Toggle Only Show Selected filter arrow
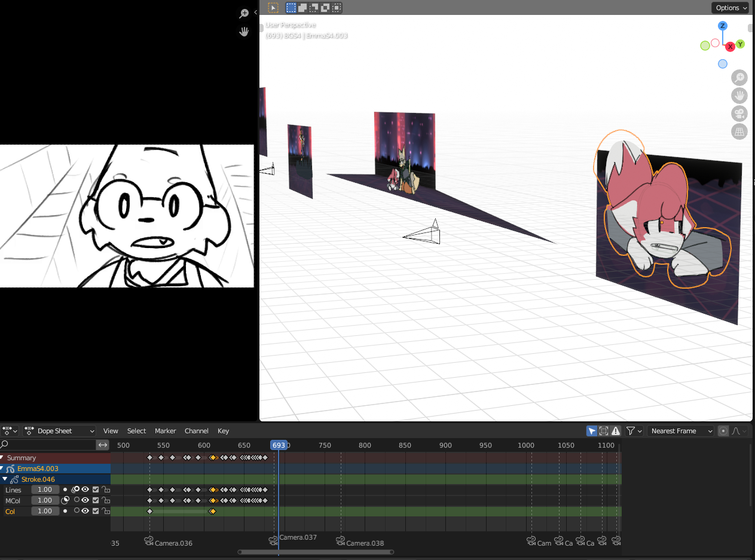755x560 pixels. [592, 431]
